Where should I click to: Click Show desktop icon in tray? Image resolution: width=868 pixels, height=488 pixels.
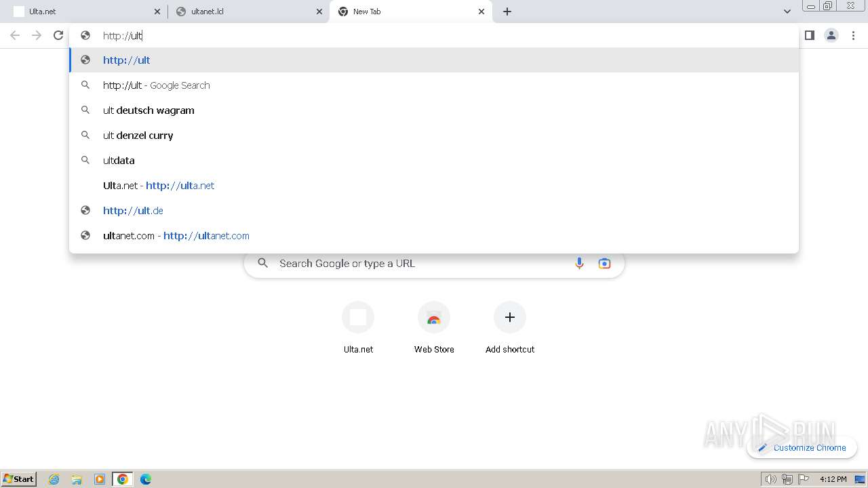pos(860,479)
